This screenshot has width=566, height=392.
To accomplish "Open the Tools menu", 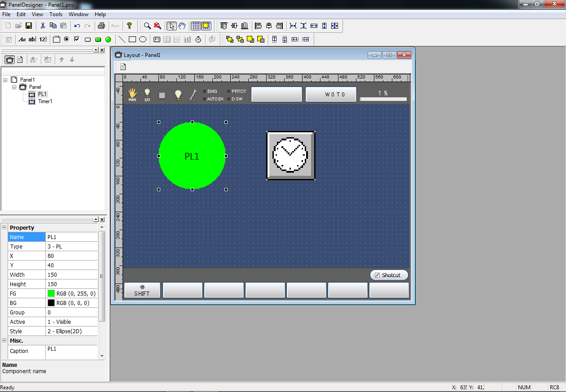I will (56, 14).
